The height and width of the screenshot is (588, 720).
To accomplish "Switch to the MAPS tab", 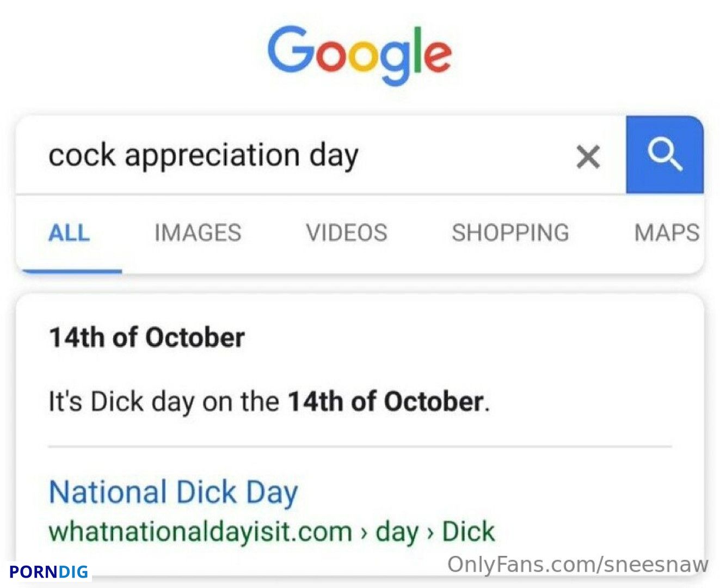I will [x=667, y=233].
